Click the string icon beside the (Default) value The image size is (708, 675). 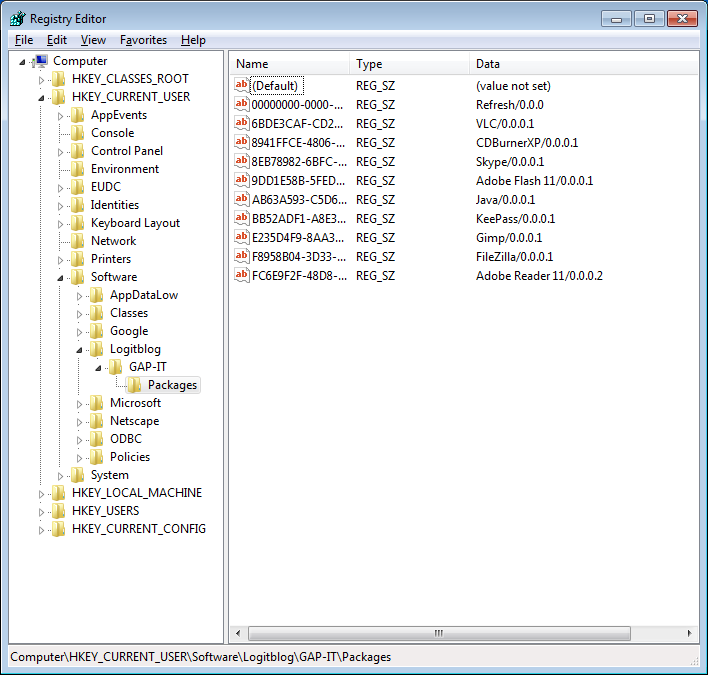pyautogui.click(x=242, y=85)
